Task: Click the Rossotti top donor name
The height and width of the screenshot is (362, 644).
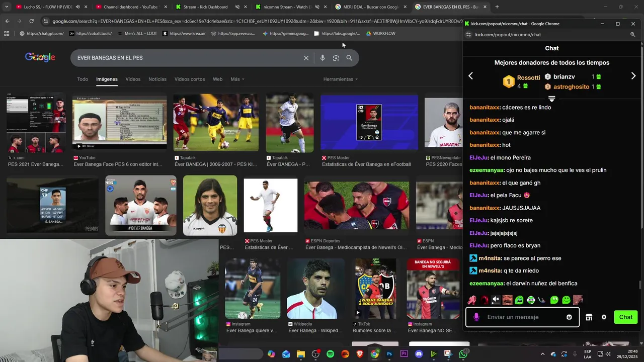Action: [528, 78]
